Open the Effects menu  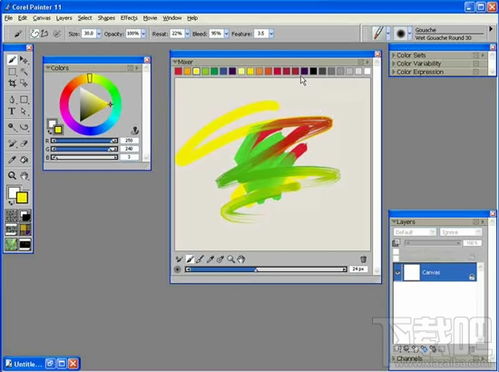tap(129, 18)
